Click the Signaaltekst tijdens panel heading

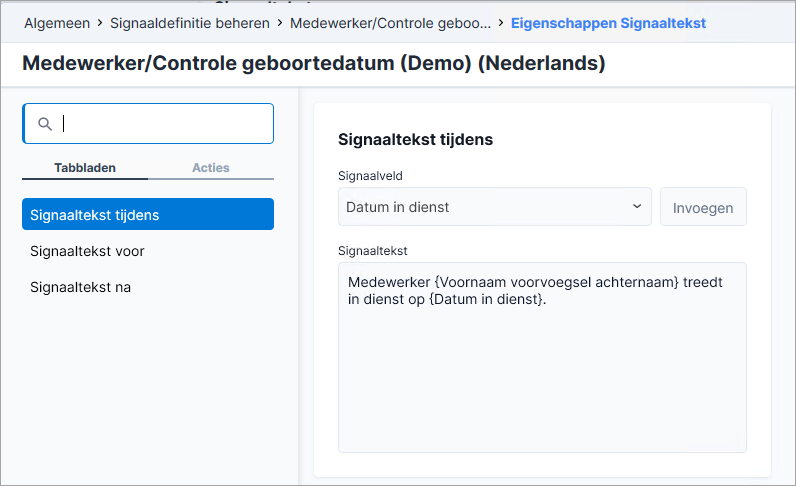click(415, 140)
